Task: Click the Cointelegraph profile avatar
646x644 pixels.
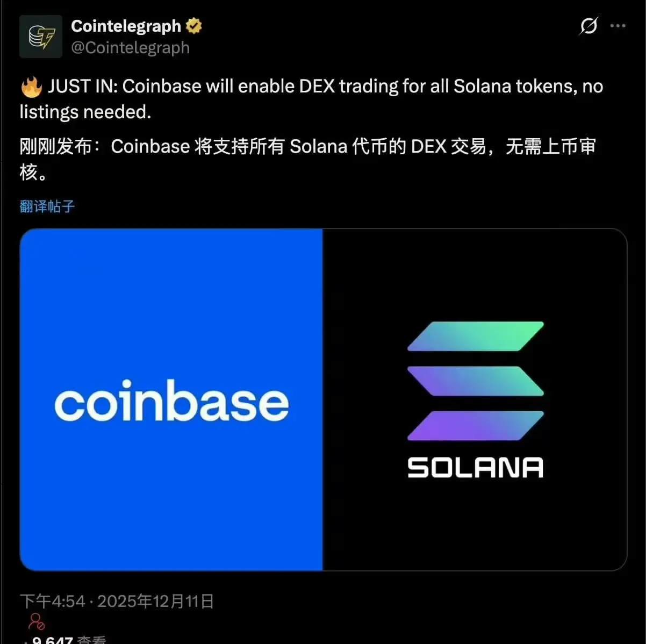Action: point(41,37)
